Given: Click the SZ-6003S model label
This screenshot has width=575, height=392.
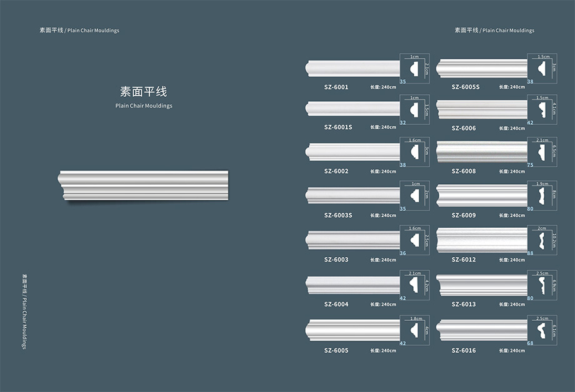Looking at the screenshot, I should pyautogui.click(x=338, y=215).
